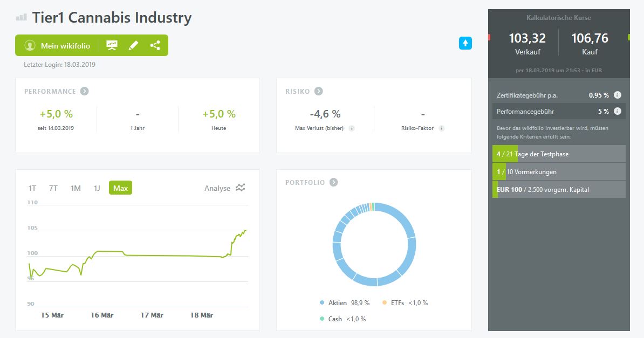644x338 pixels.
Task: Click the presentation chart icon in green toolbar
Action: tap(112, 45)
